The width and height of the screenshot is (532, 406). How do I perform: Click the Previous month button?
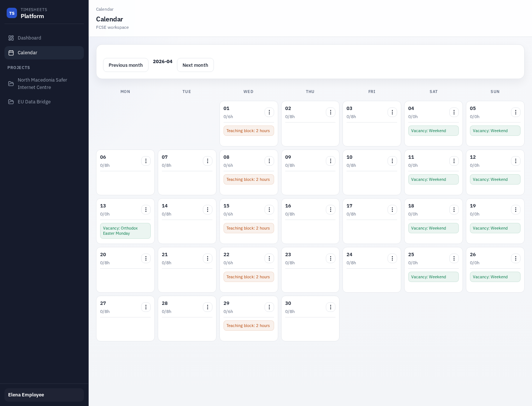pos(126,65)
